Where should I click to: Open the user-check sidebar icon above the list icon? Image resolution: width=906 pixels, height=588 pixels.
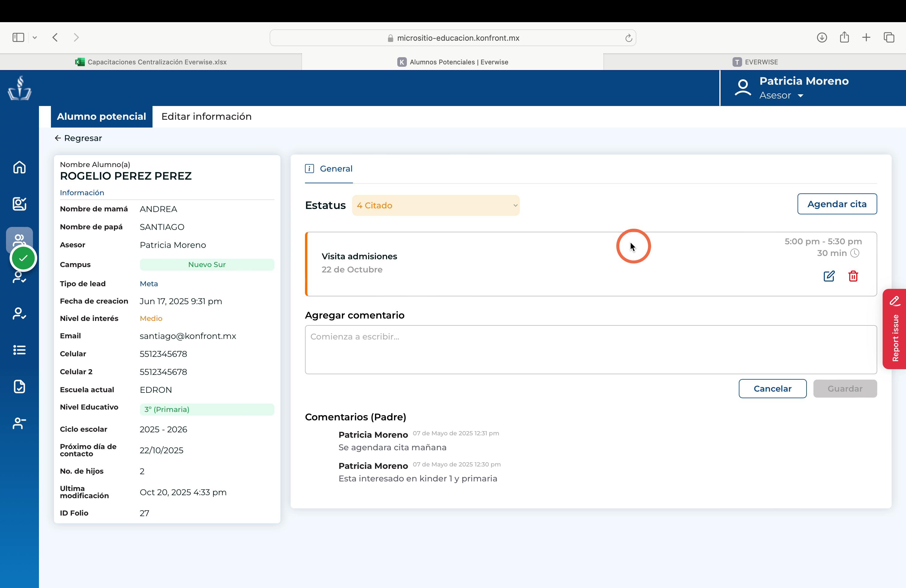(19, 313)
